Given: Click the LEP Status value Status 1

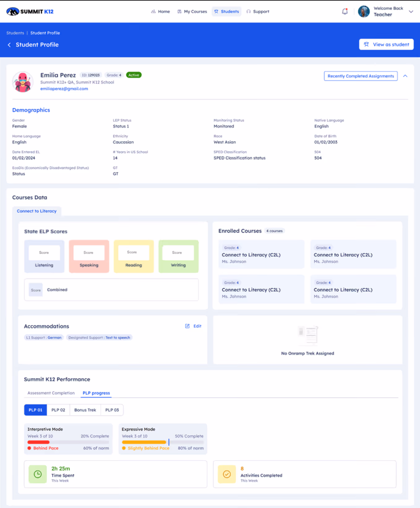Looking at the screenshot, I should (121, 126).
